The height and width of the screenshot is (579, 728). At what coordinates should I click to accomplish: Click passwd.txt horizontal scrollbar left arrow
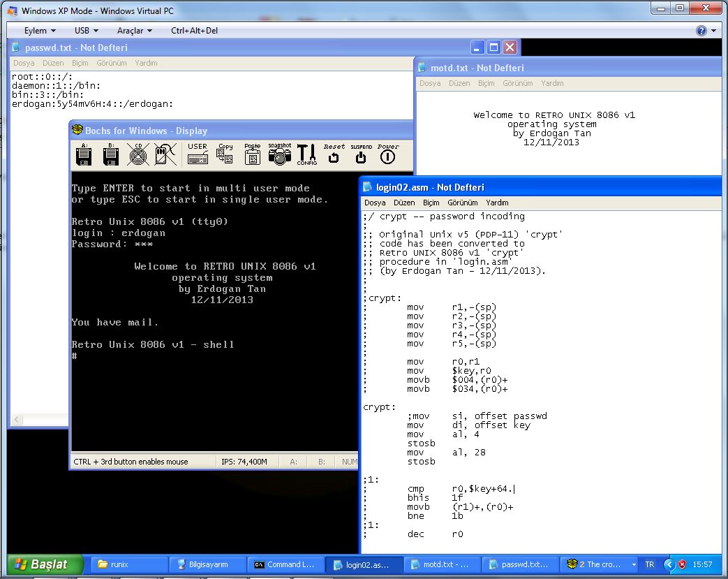coord(17,420)
